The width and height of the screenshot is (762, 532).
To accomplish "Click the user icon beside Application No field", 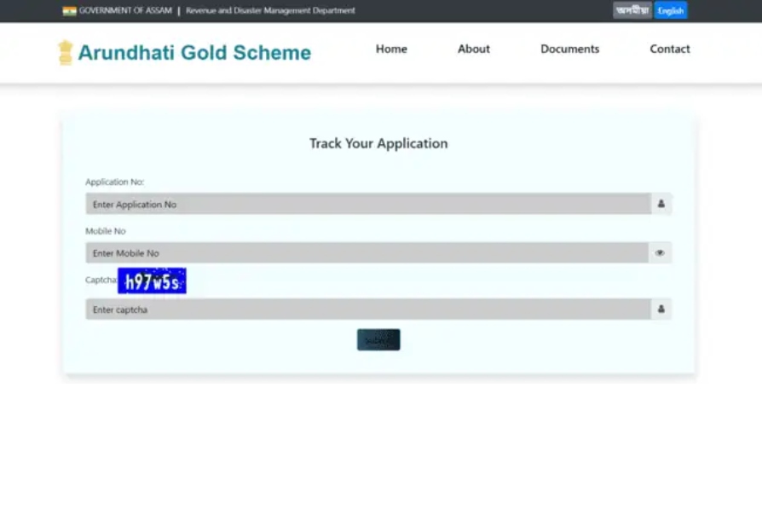I will (x=661, y=204).
